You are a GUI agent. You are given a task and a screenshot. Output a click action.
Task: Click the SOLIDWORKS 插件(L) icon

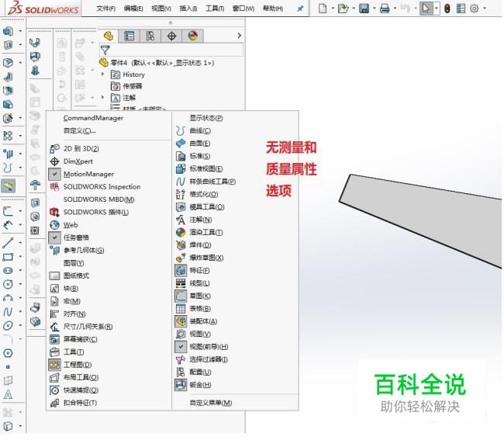pyautogui.click(x=54, y=212)
